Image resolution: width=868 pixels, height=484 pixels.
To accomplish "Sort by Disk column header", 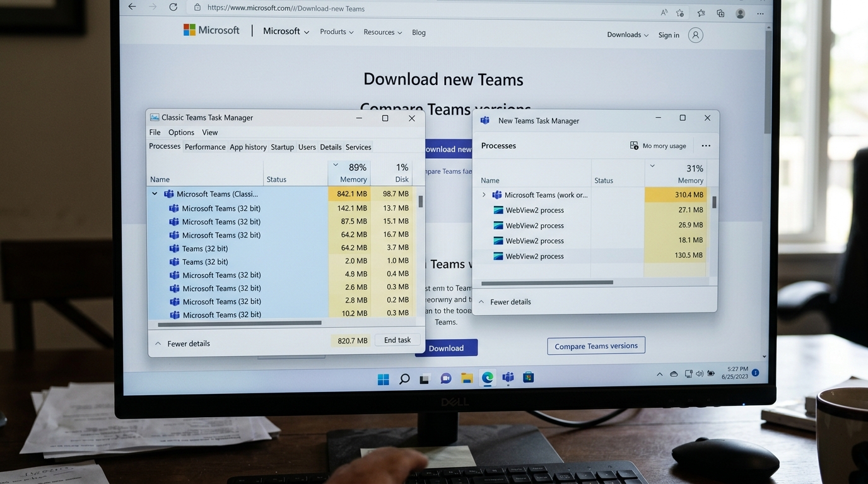I will 392,173.
